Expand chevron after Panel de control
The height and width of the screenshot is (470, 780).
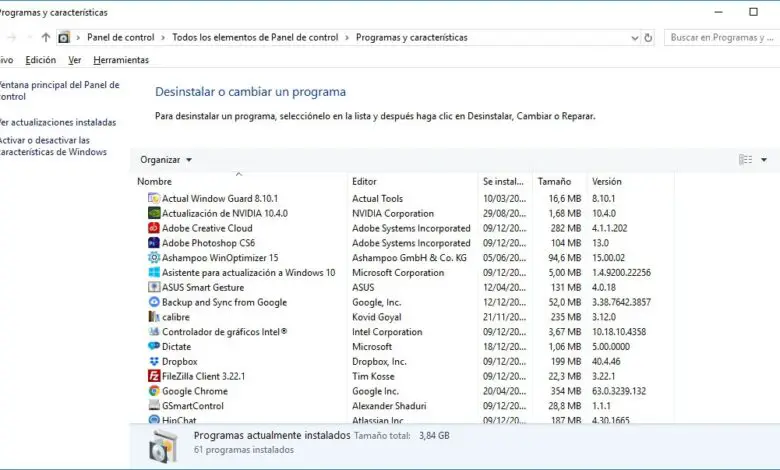[163, 38]
